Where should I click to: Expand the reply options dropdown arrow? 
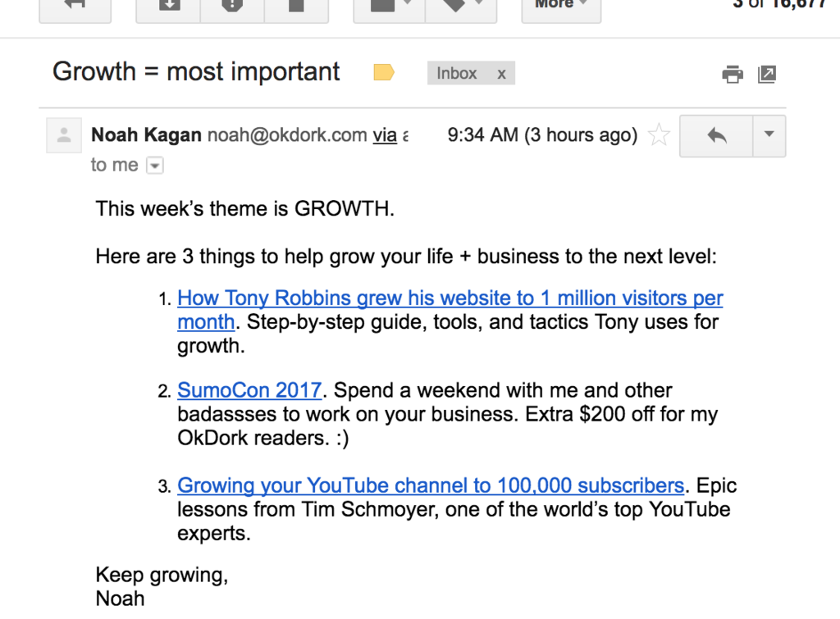click(x=769, y=135)
